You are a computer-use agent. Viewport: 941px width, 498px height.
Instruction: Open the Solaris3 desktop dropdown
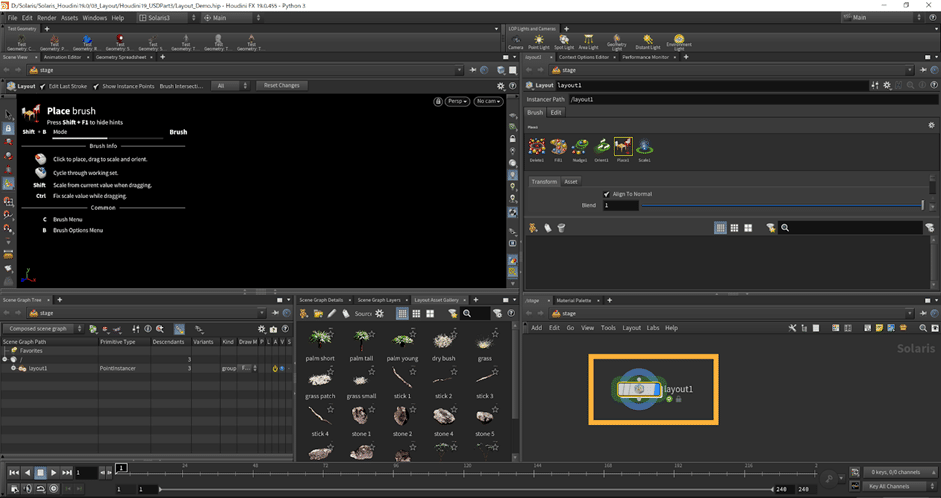(167, 17)
